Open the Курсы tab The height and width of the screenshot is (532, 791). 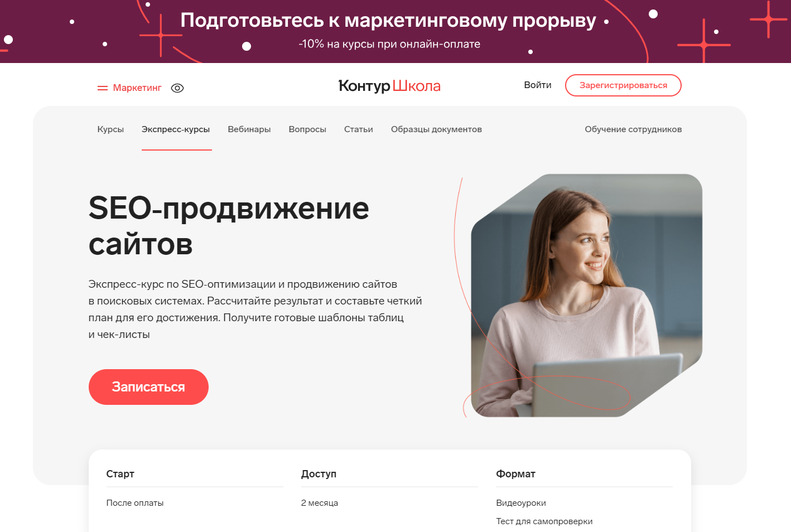(x=110, y=129)
